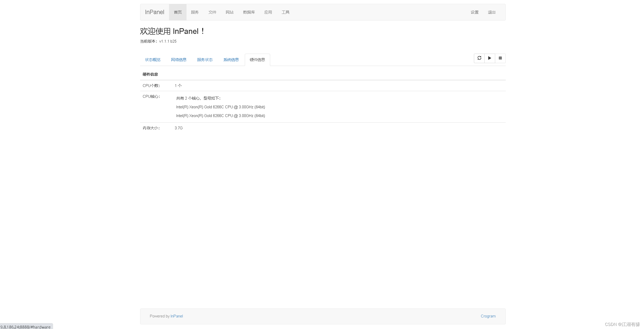
Task: Open the 服务 menu item
Action: (195, 12)
